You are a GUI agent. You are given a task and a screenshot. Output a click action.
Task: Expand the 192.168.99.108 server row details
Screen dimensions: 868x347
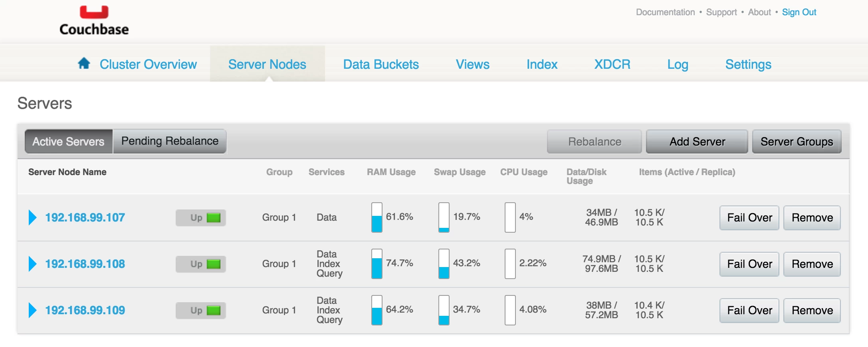click(x=33, y=264)
